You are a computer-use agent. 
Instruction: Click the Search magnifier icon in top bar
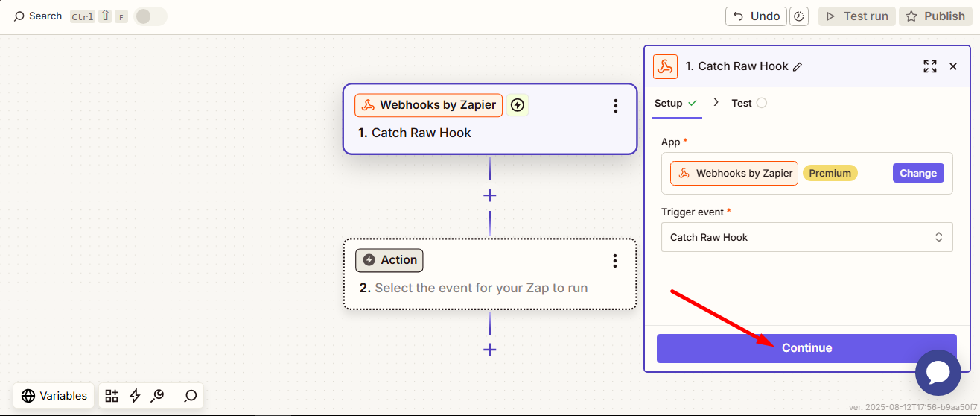[19, 16]
